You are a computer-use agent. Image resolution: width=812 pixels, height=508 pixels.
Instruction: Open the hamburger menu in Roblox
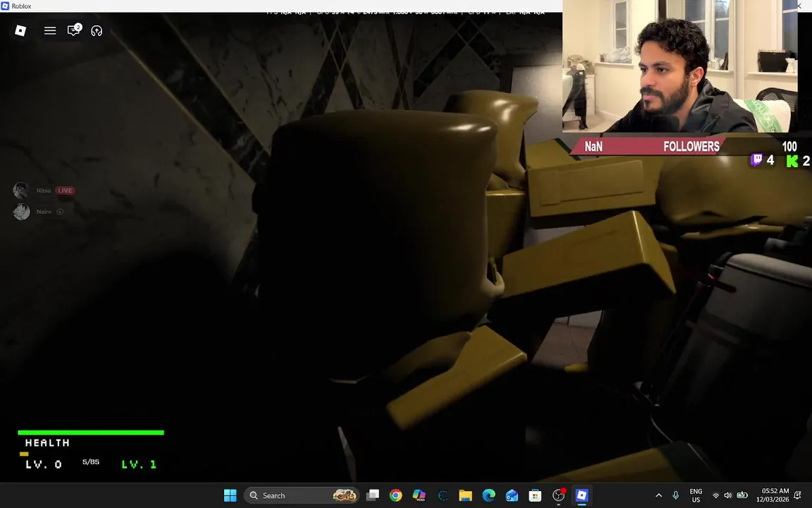[50, 30]
